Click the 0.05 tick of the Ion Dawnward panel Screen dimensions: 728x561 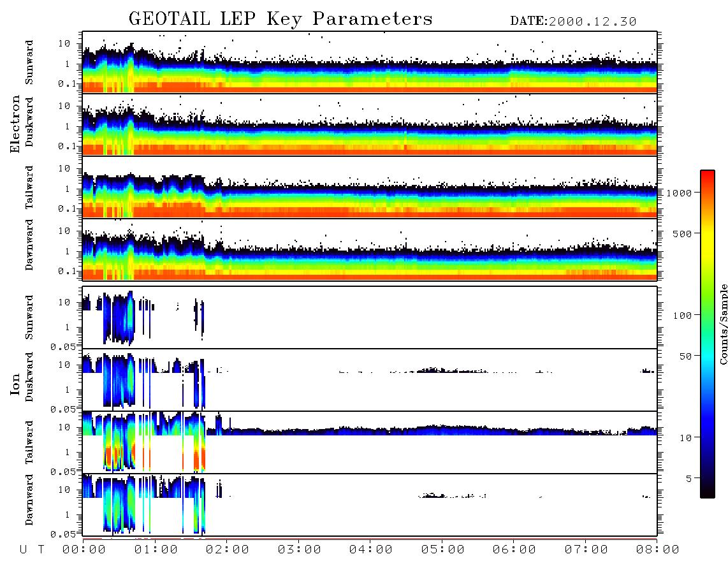point(63,534)
